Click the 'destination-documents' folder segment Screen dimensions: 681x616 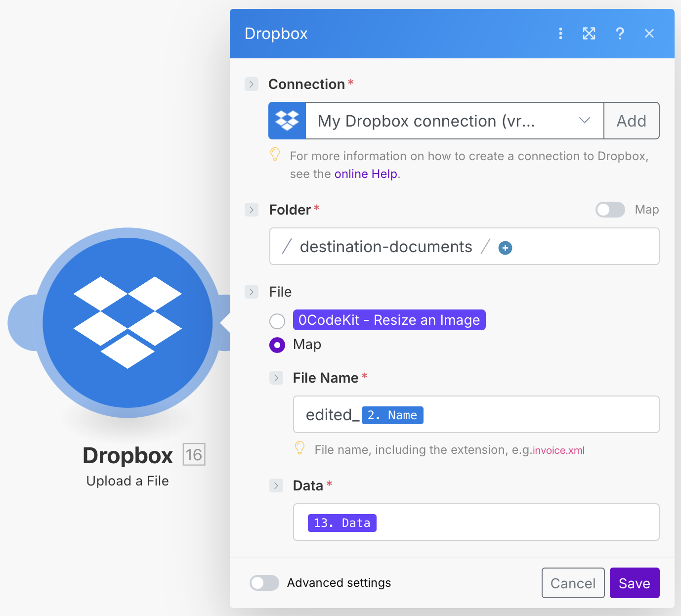pos(386,247)
